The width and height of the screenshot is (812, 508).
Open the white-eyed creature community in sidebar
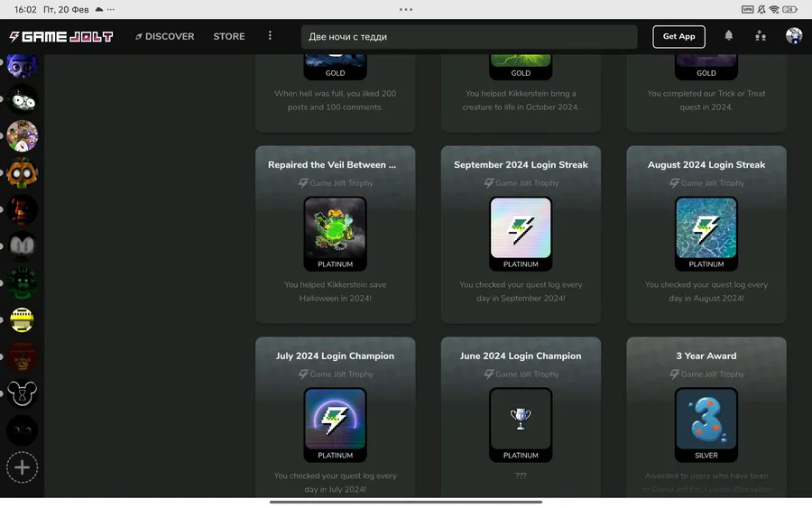tap(22, 99)
